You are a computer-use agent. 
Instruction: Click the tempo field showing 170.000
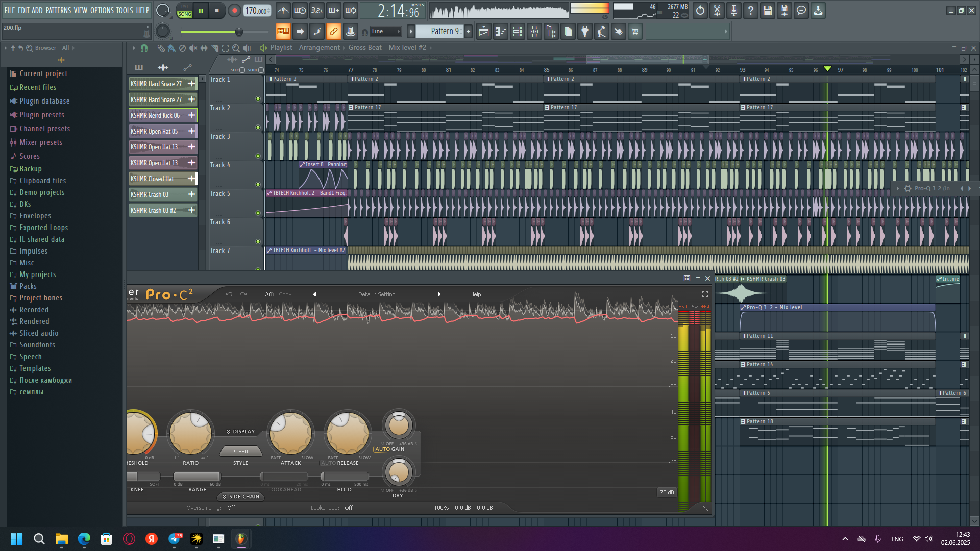click(257, 11)
